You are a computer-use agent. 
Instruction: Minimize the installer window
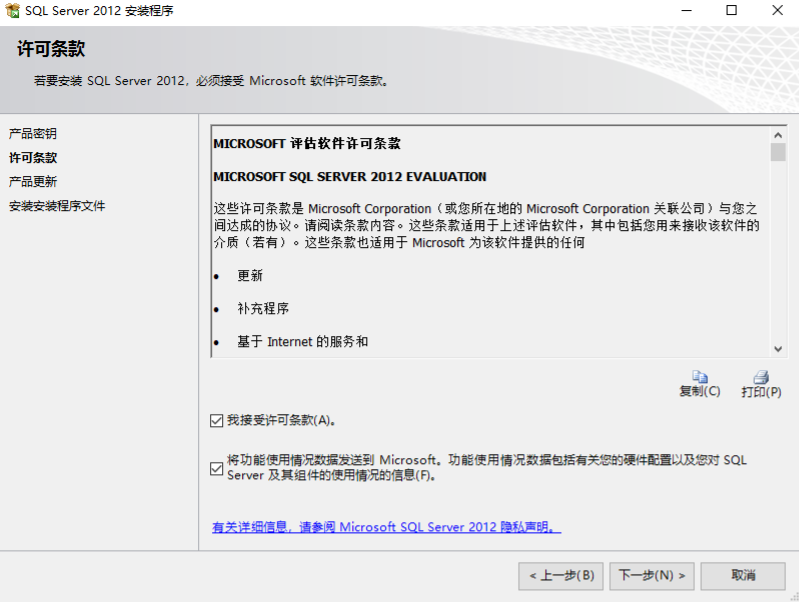[686, 10]
